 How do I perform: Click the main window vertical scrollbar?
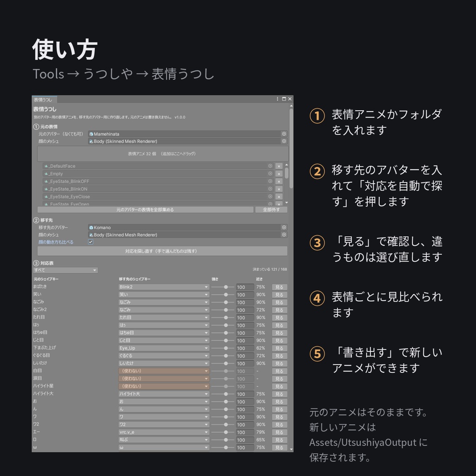click(291, 149)
